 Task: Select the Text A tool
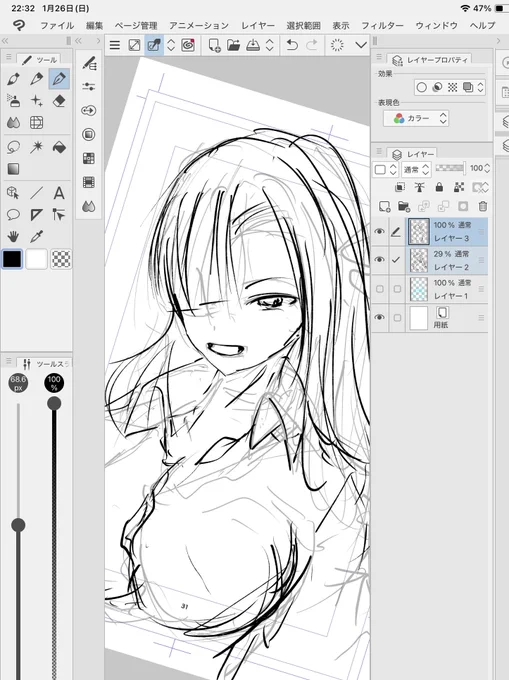(59, 193)
